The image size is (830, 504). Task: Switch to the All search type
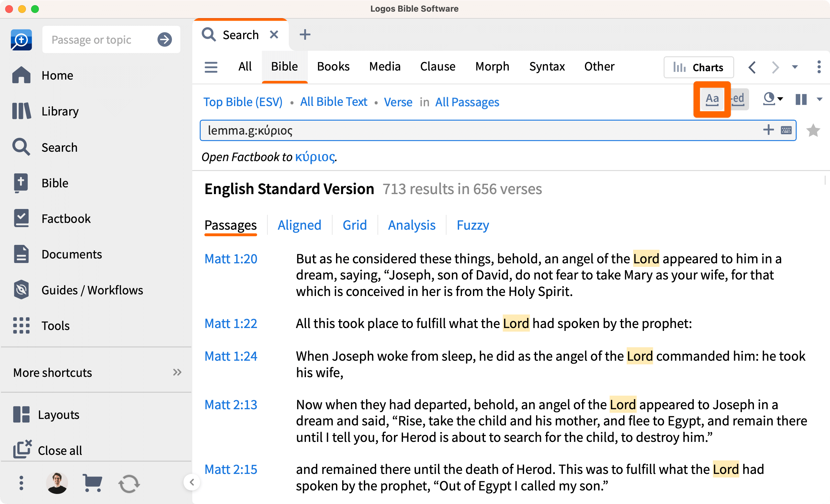[x=245, y=66]
